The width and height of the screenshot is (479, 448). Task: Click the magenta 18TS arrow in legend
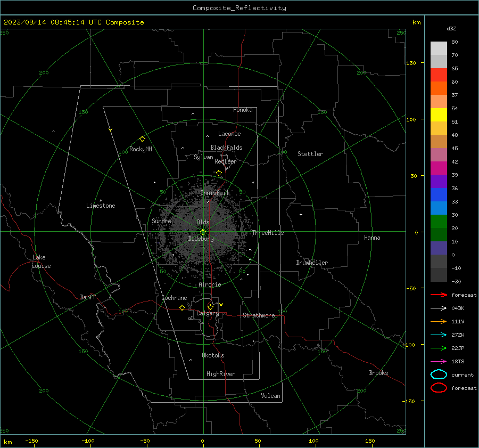point(439,362)
